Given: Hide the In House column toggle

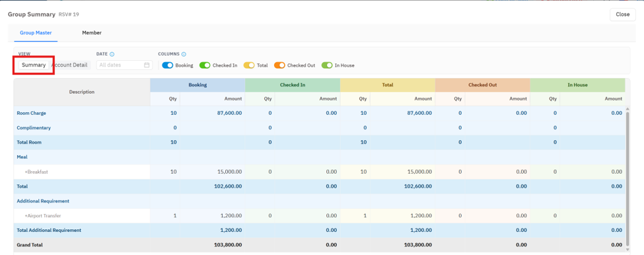Looking at the screenshot, I should tap(328, 65).
